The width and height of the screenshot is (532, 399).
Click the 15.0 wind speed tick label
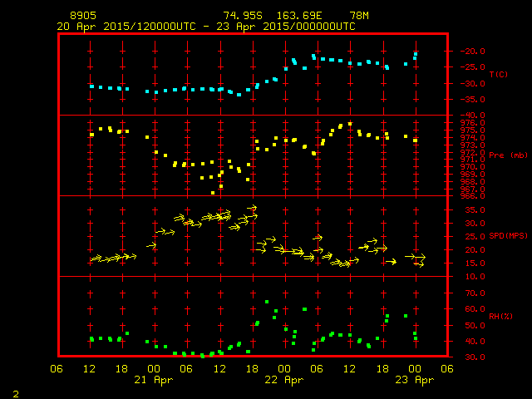(x=475, y=264)
